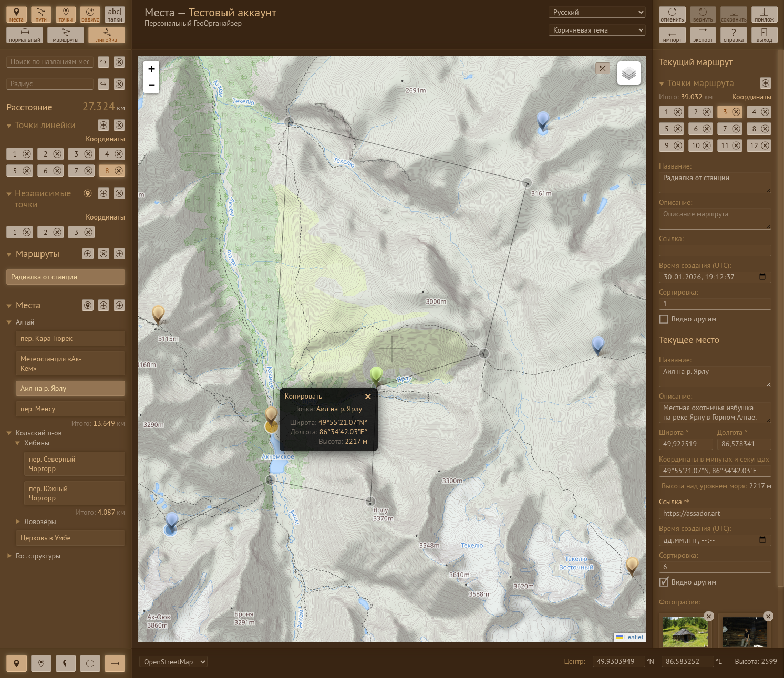Open «справка» help
The image size is (784, 678).
(x=734, y=35)
